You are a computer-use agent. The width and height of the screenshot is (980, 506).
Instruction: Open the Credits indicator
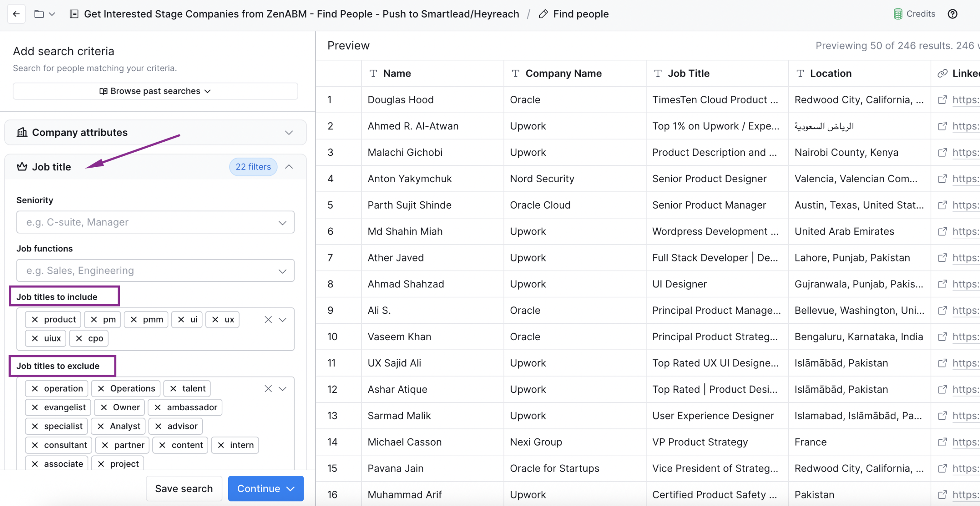point(915,14)
